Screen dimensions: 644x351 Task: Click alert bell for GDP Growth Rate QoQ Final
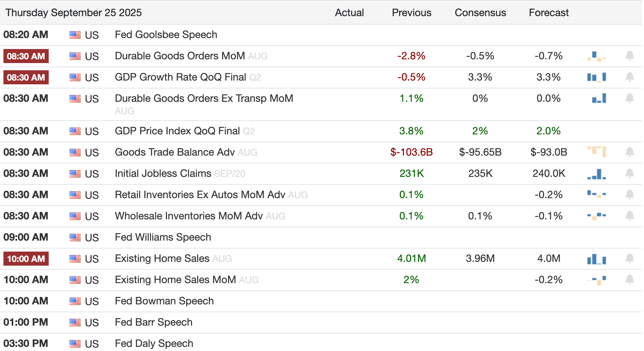click(629, 77)
